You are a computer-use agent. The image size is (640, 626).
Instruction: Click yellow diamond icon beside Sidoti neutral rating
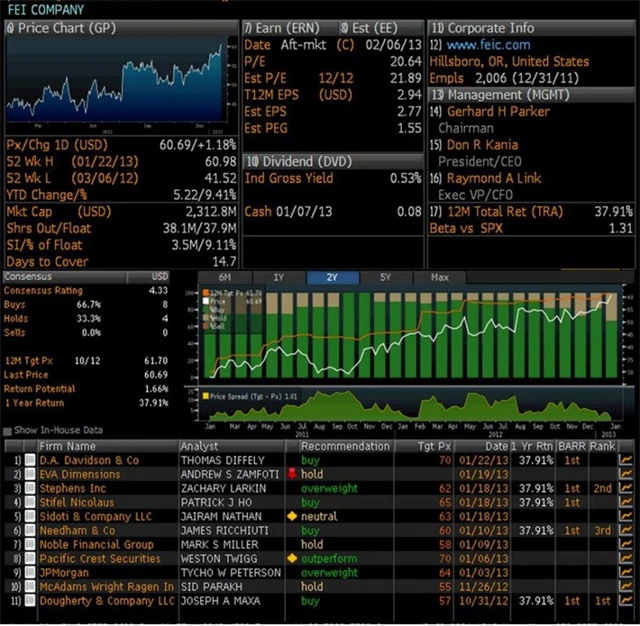point(292,516)
